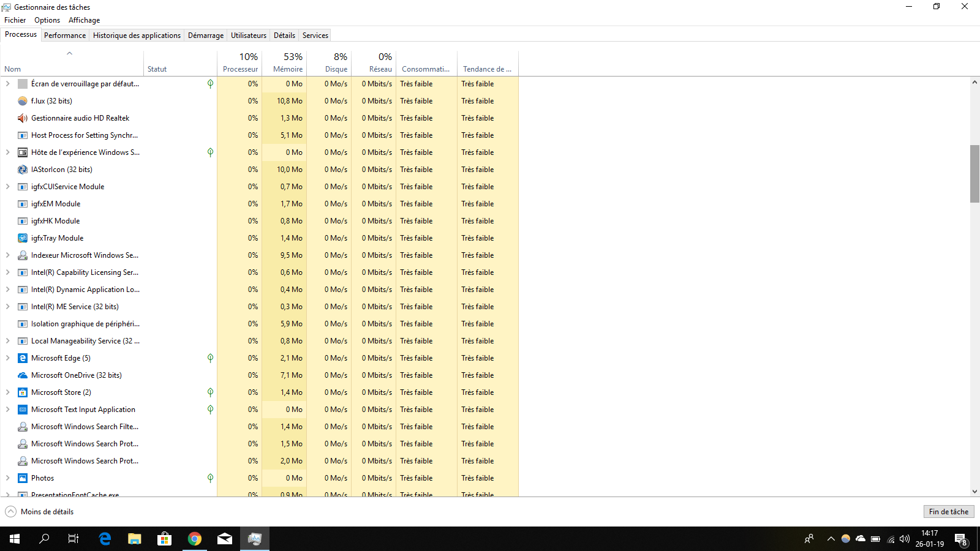Open the Fichier menu

(15, 20)
